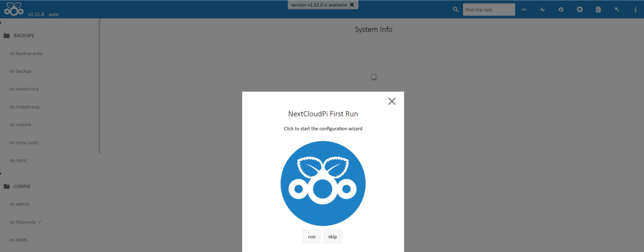The height and width of the screenshot is (252, 644).
Task: Select nc-restore in sidebar
Action: pos(20,124)
